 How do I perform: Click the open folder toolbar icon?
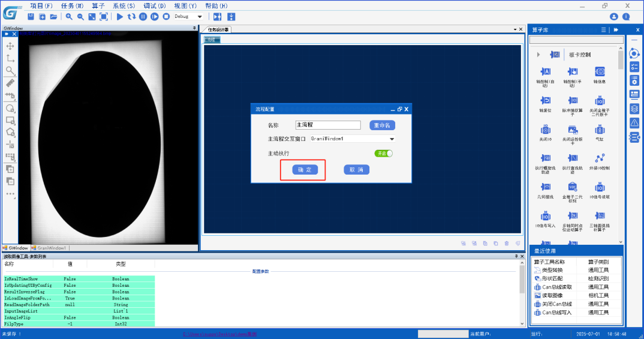[x=54, y=16]
